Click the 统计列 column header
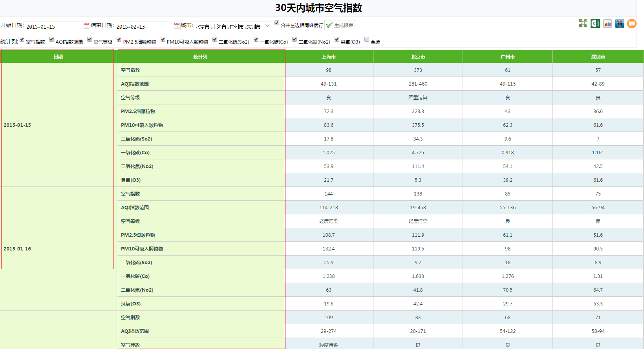The width and height of the screenshot is (644, 349). point(201,57)
